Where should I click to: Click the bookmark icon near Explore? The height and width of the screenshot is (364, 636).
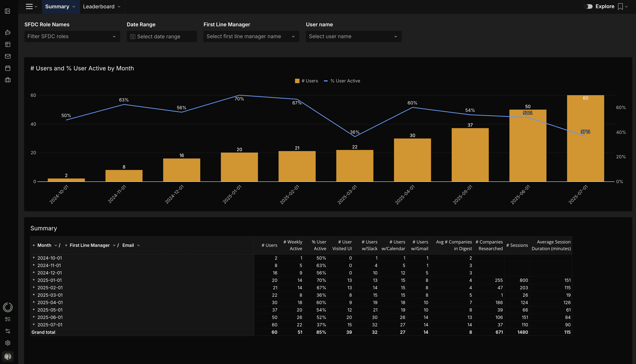pyautogui.click(x=620, y=6)
